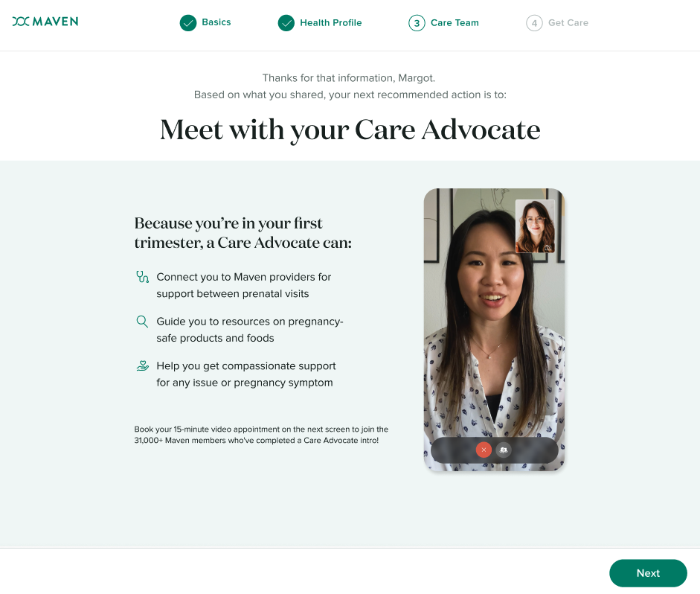This screenshot has width=700, height=594.
Task: Click the gray participants icon in call bar
Action: pyautogui.click(x=504, y=450)
